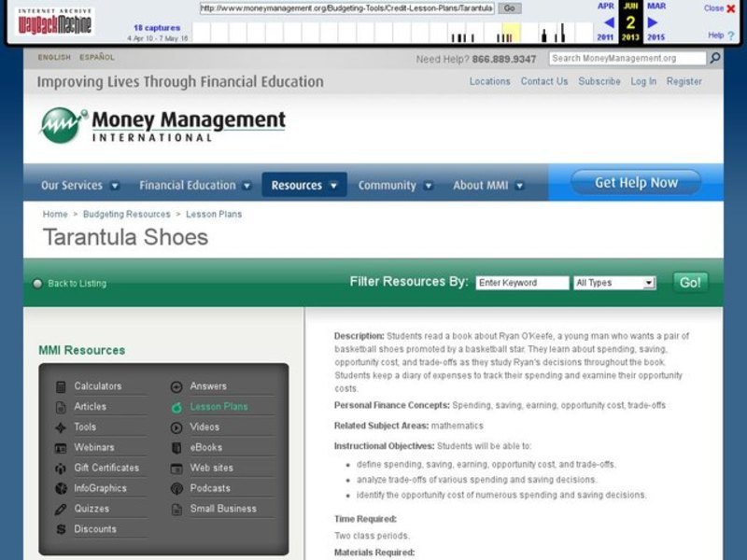Viewport: 747px width, 560px height.
Task: Expand the Financial Education menu arrow
Action: (247, 186)
